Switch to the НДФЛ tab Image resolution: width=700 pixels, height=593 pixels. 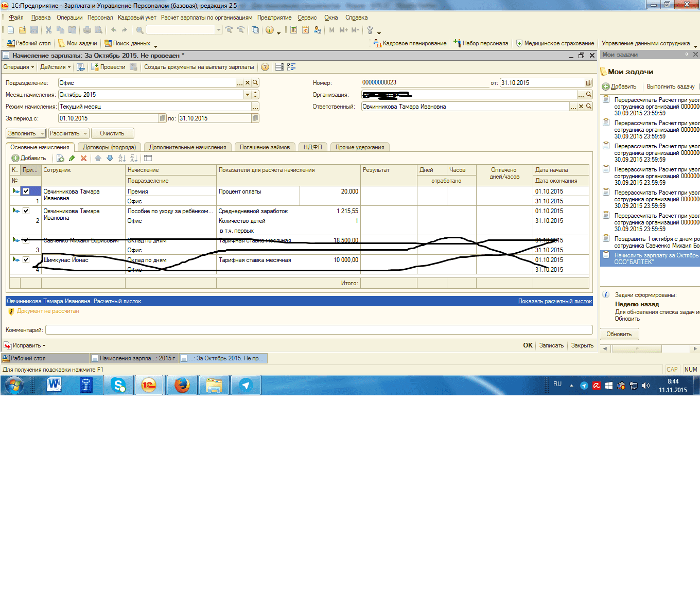[312, 147]
